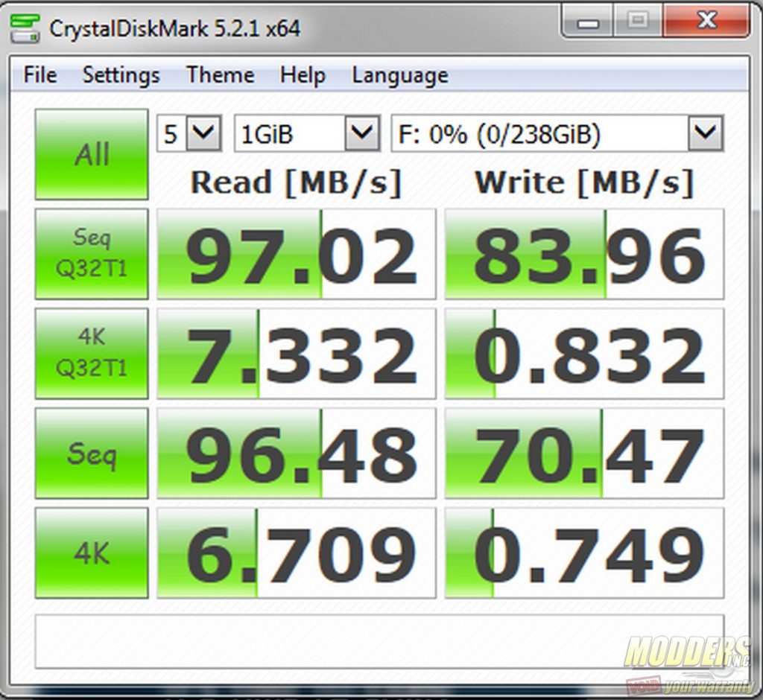Click the Seq Q32T1 read result 97.02

(x=297, y=254)
